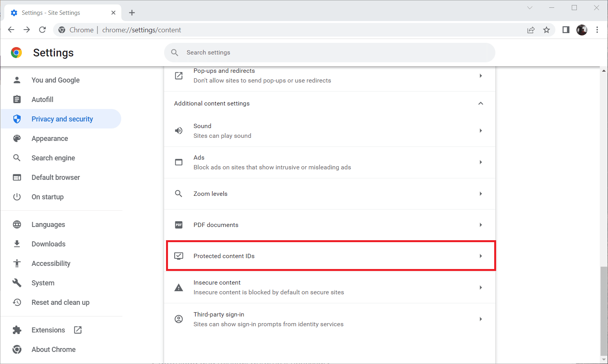Open a new tab with the plus button

[132, 13]
